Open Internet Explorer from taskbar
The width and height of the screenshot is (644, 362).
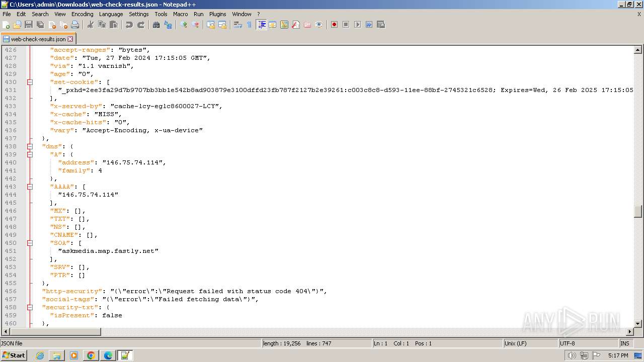pos(40,355)
